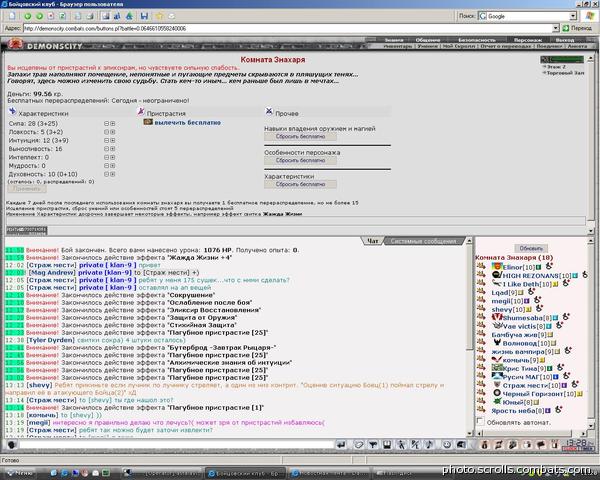Image resolution: width=600 pixels, height=480 pixels.
Task: Click the minus stepper for Интуиция
Action: coord(107,140)
